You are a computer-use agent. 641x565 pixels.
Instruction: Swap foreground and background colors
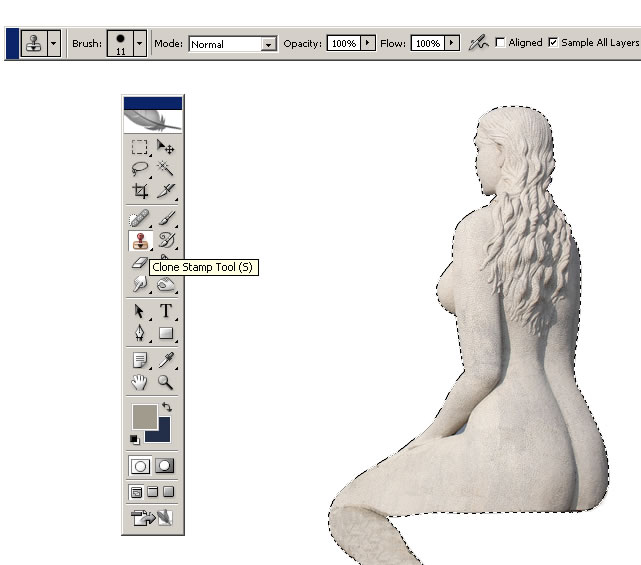pyautogui.click(x=166, y=407)
